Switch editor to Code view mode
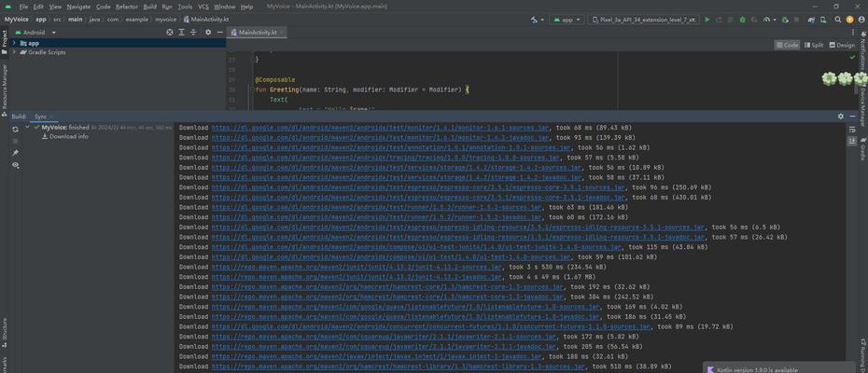The width and height of the screenshot is (868, 373). 787,45
